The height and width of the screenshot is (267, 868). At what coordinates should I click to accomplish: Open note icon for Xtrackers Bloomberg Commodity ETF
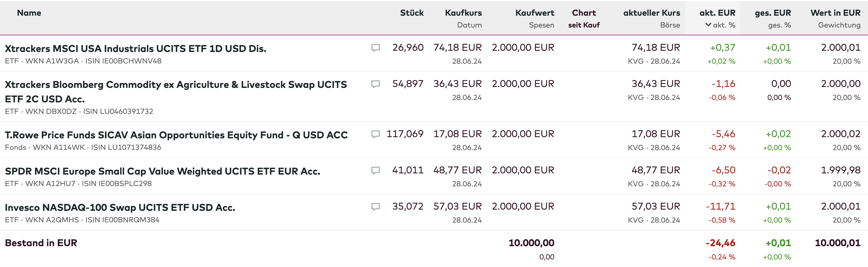[375, 84]
